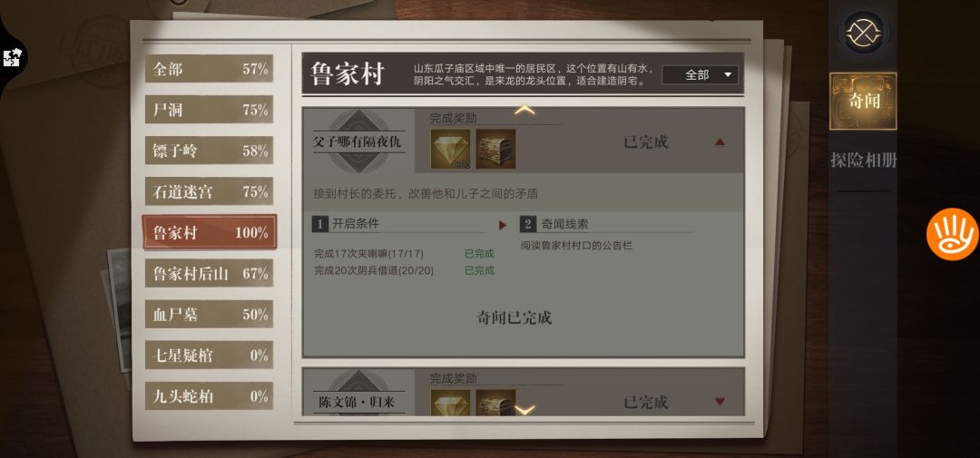Select diamond reward icon under 父子哪有隔夜仇
The height and width of the screenshot is (458, 980).
click(x=450, y=150)
